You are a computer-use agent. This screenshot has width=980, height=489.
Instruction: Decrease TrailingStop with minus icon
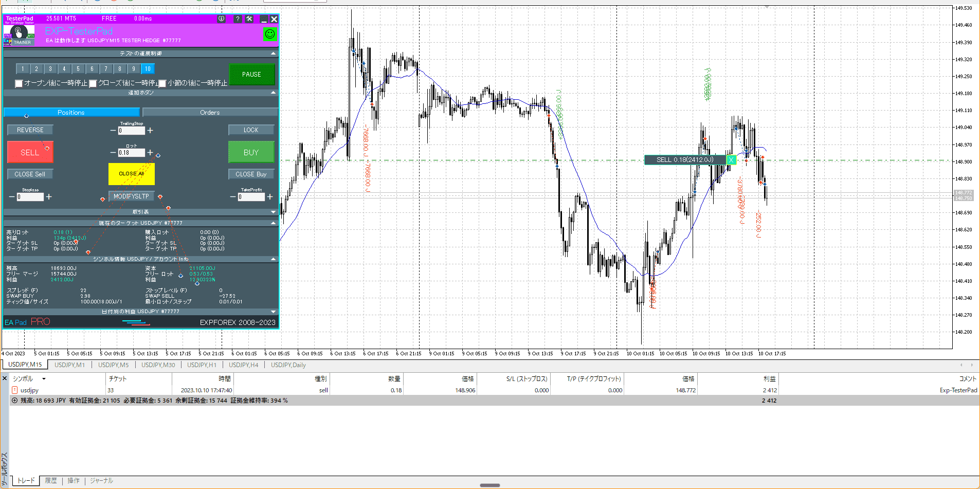113,131
